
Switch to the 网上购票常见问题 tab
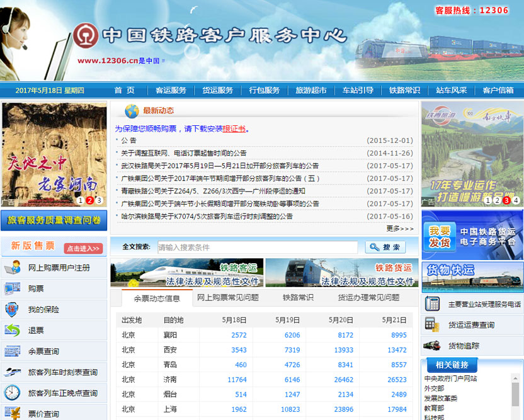tap(228, 297)
